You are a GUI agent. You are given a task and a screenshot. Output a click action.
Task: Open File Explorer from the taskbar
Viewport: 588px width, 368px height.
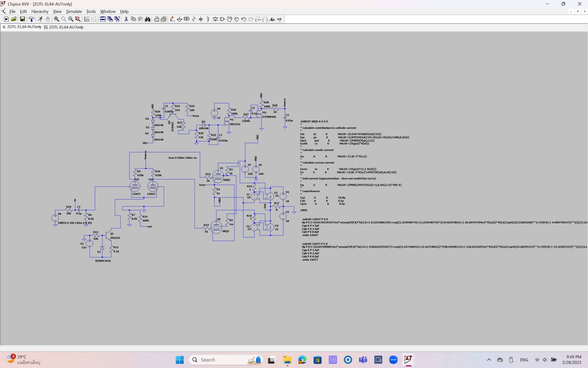point(287,360)
